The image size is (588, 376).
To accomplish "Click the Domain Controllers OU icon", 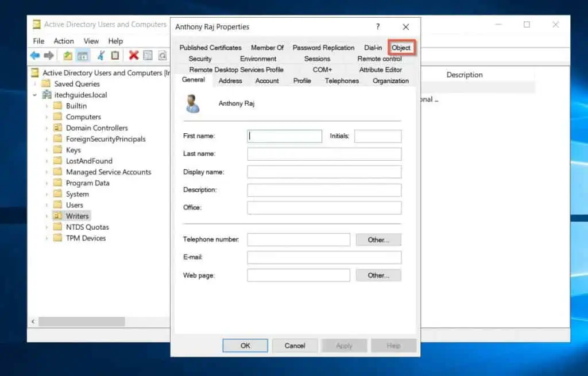I will tap(57, 128).
